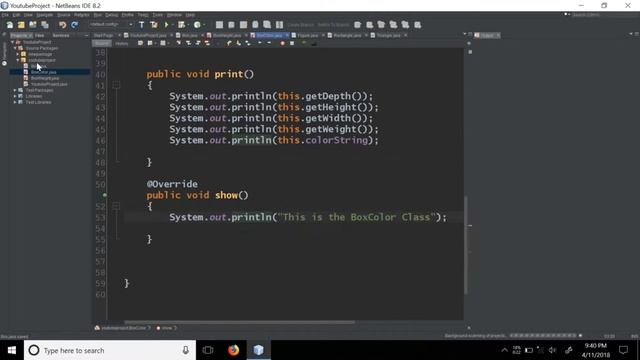Click the Output panel tab

(487, 36)
